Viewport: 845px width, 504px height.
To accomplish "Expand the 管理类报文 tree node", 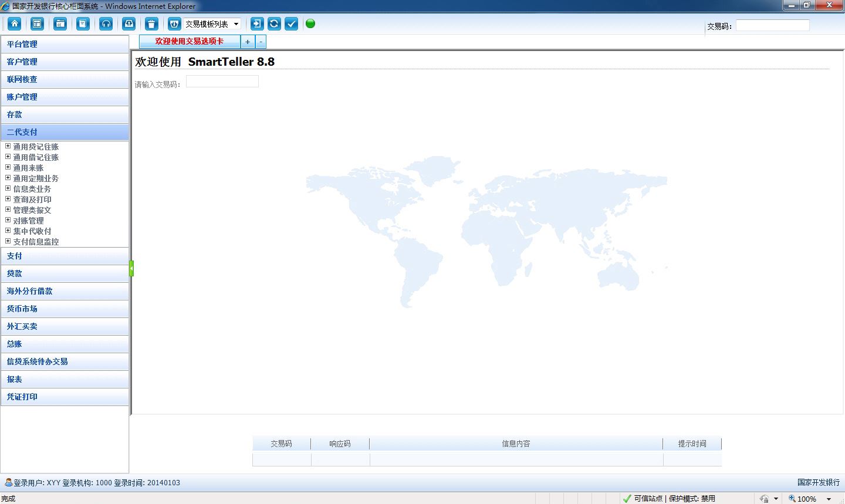I will 8,210.
